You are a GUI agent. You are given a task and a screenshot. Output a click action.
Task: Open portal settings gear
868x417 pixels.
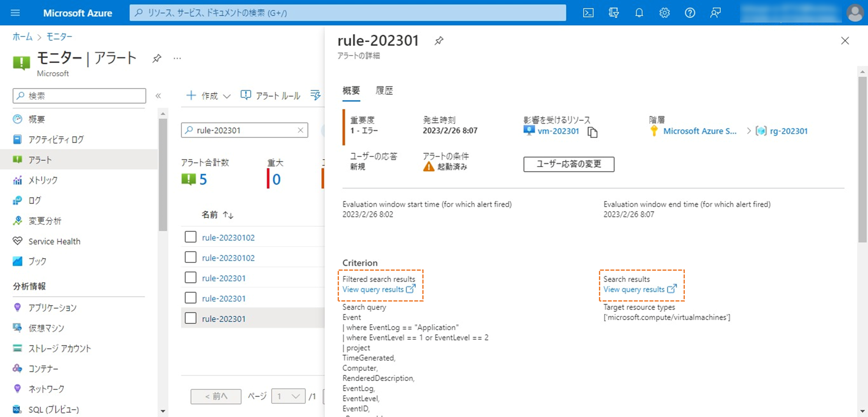(x=664, y=13)
